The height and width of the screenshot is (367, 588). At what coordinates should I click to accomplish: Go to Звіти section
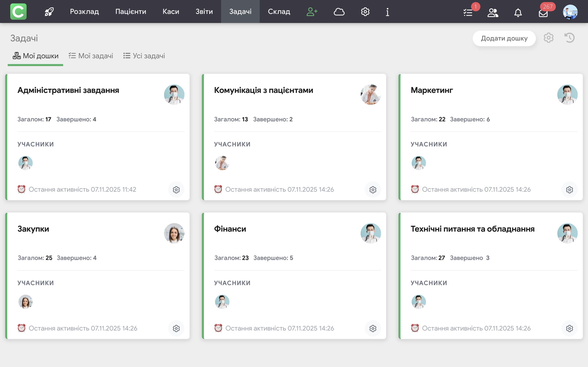pos(204,12)
